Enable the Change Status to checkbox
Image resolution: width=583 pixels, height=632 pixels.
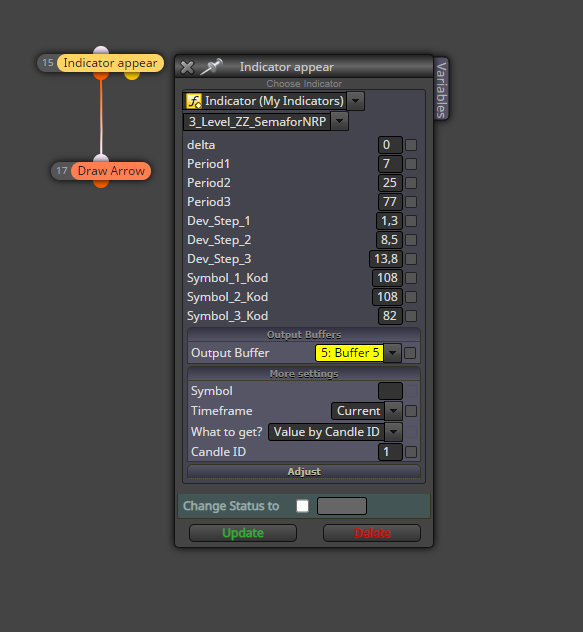[x=302, y=506]
